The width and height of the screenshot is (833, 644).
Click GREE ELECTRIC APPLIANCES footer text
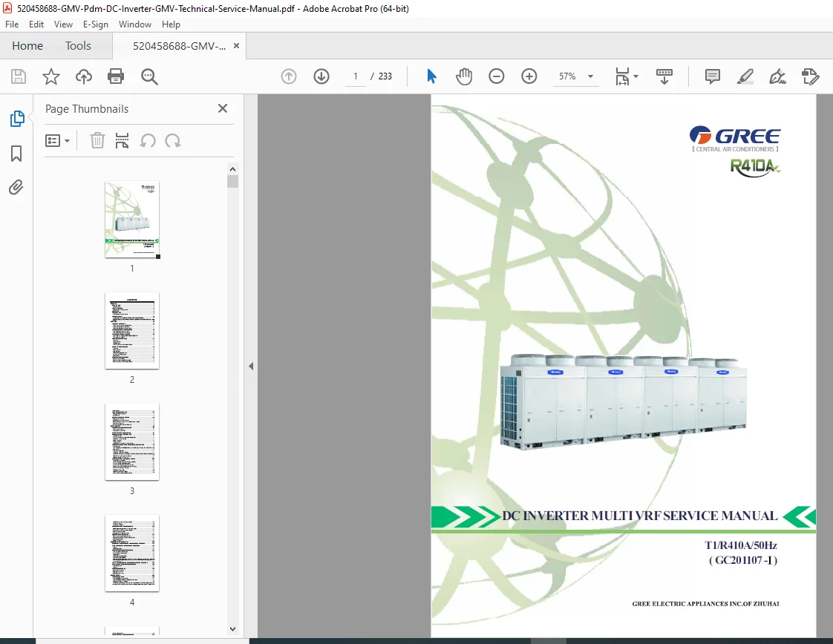[705, 604]
